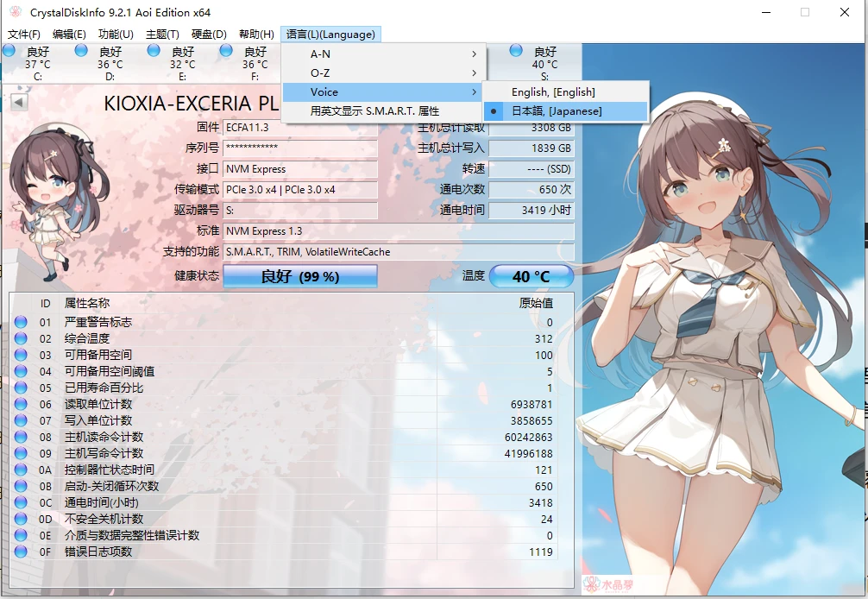Select drive S: health status icon
This screenshot has height=599, width=868.
(x=516, y=50)
